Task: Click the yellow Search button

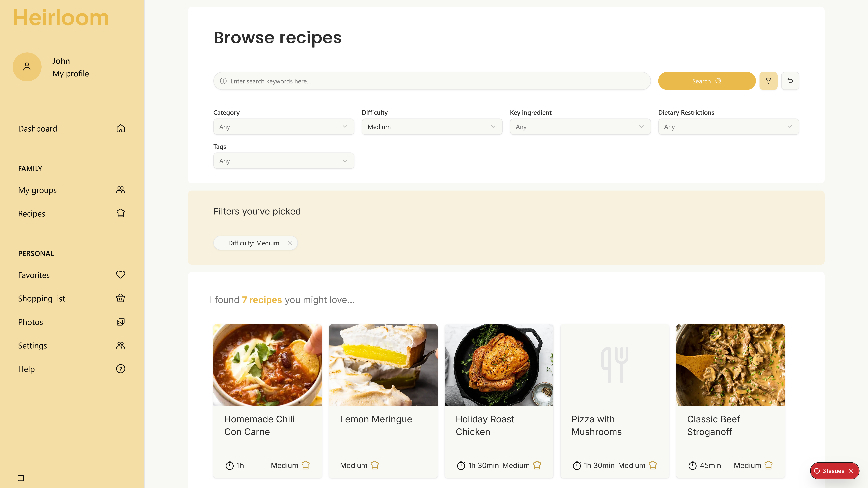Action: click(707, 81)
